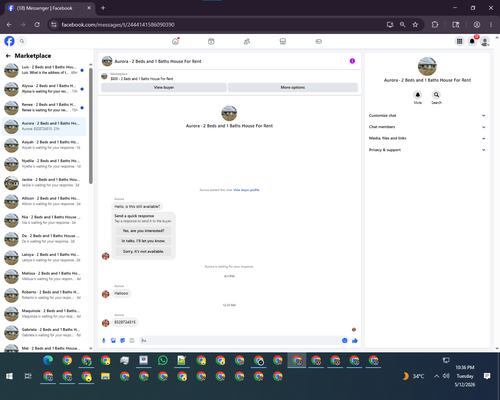
Task: Open emoji picker in message field
Action: pos(345,340)
